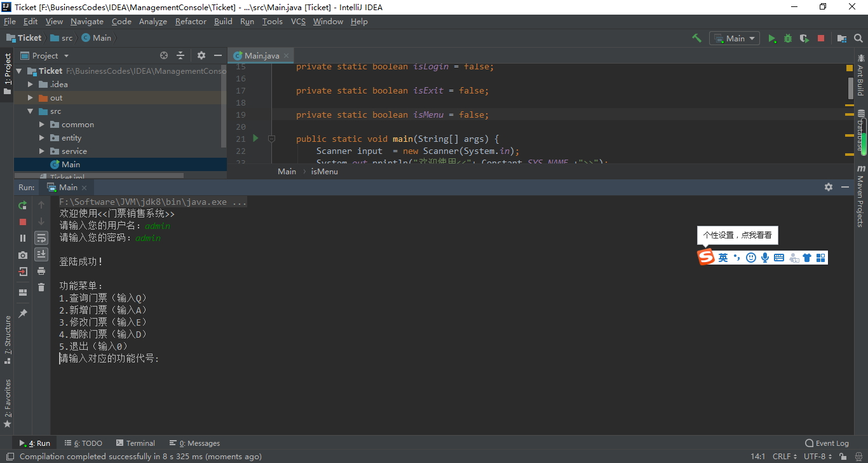Collapse the Ticket project root node
The height and width of the screenshot is (463, 868).
(x=19, y=71)
